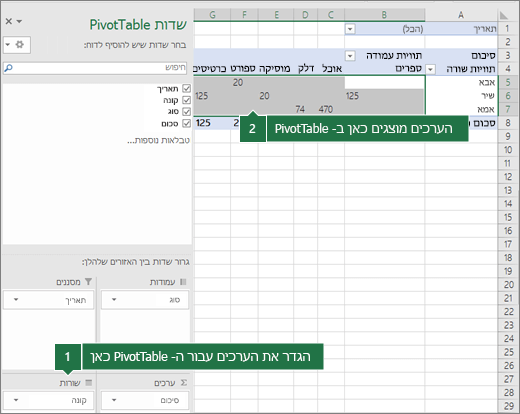
Task: Toggle the סכום field checkbox
Action: [x=187, y=123]
